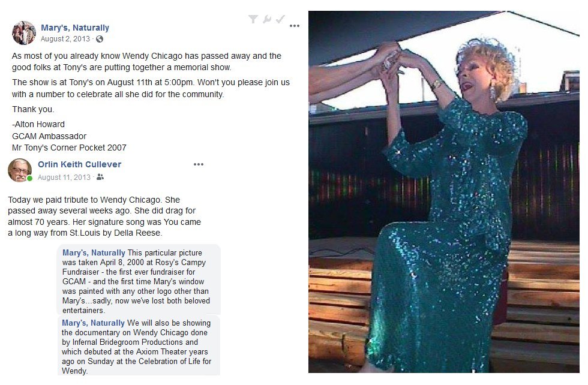Viewport: 588px width, 385px height.
Task: Click the green online status dot
Action: click(x=29, y=178)
